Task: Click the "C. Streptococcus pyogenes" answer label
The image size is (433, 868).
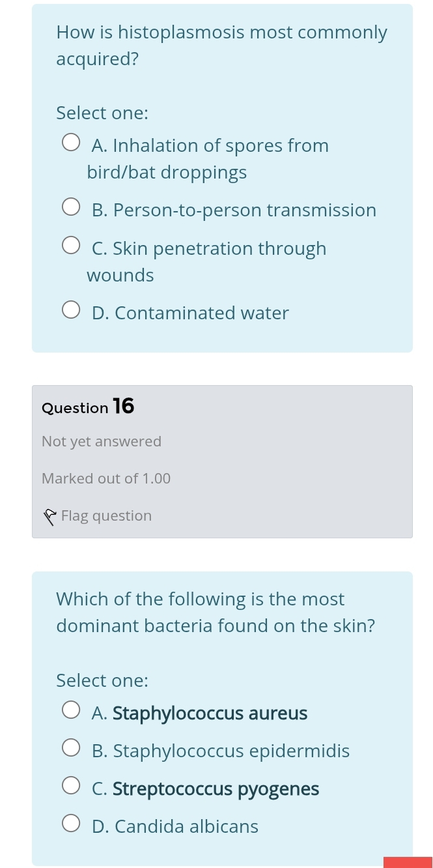Action: click(206, 789)
